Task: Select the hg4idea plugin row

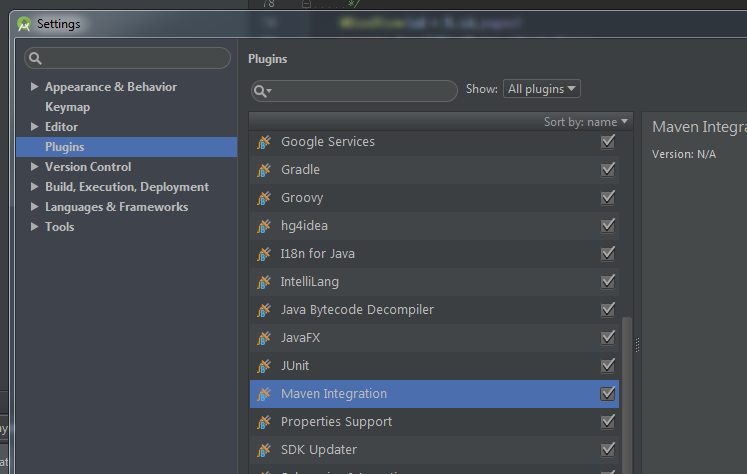Action: coord(434,226)
